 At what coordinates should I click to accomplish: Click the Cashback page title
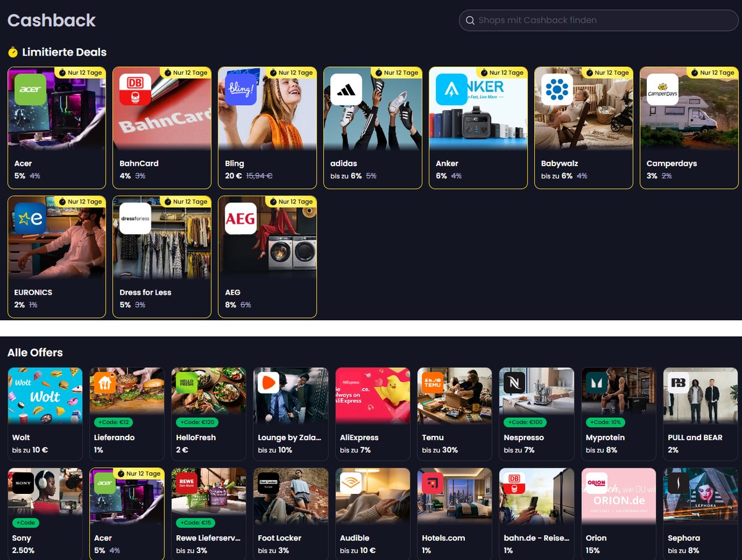(51, 20)
